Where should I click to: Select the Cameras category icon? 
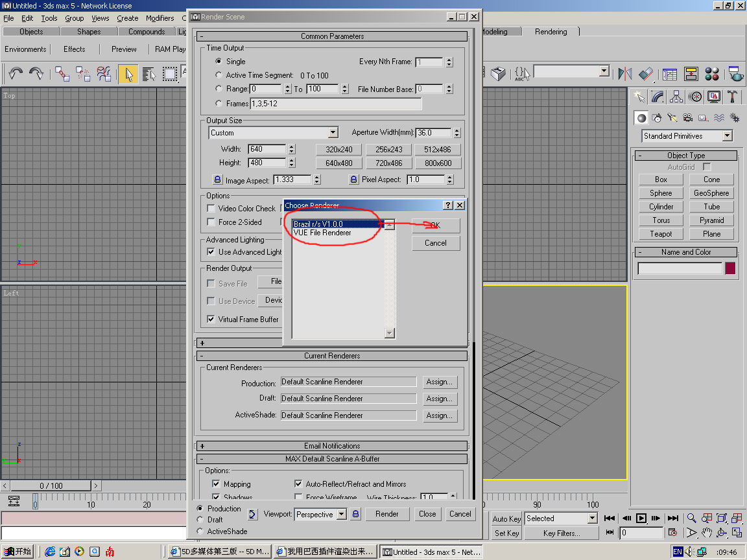(687, 117)
